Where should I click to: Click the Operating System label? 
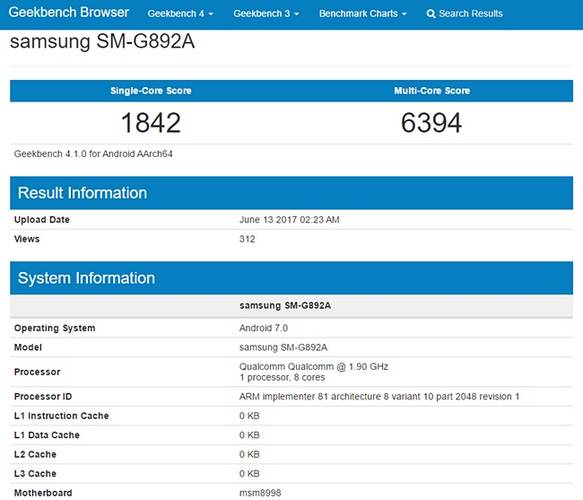[55, 328]
